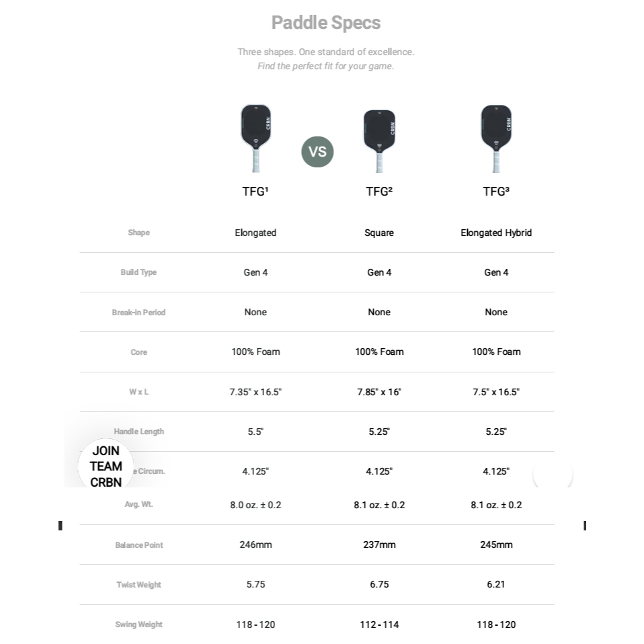644x644 pixels.
Task: Select the TFG¹ product name
Action: coord(255,192)
